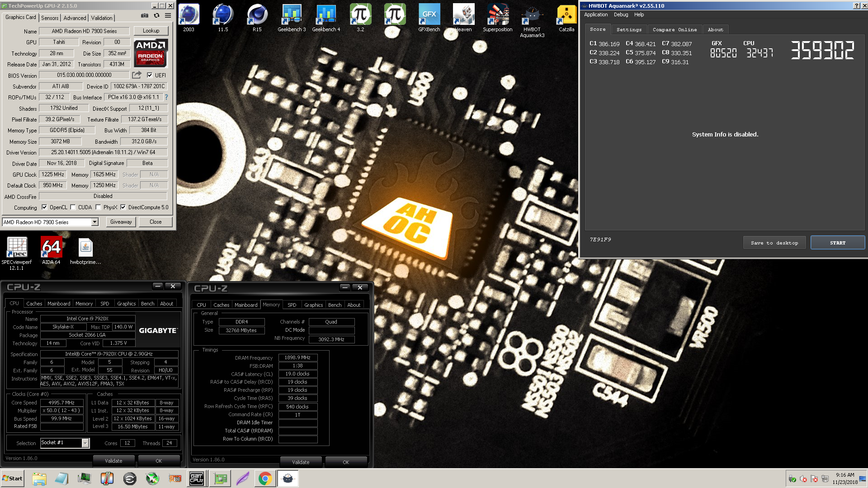The width and height of the screenshot is (868, 488).
Task: Open the GPU selection dropdown in GPU-Z
Action: [95, 222]
